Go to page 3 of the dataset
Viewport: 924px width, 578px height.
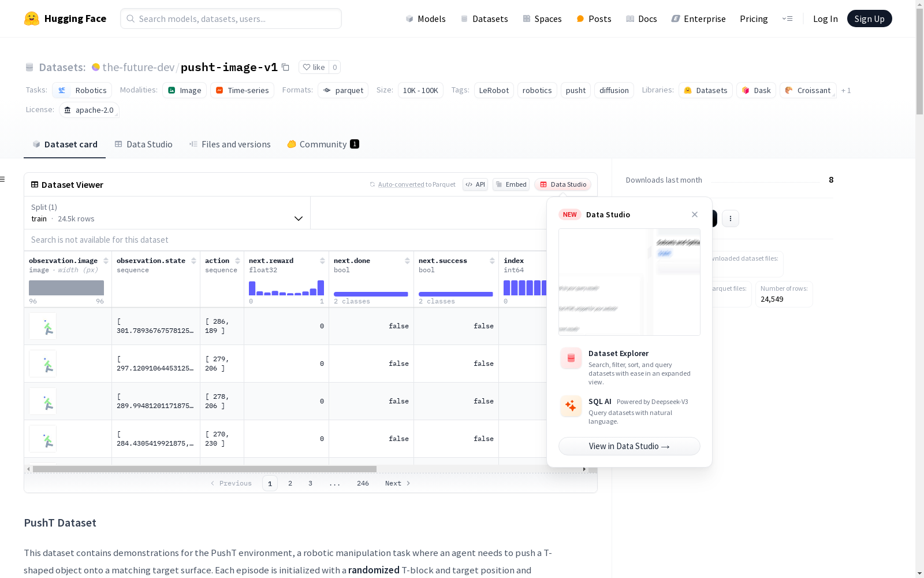pyautogui.click(x=310, y=483)
